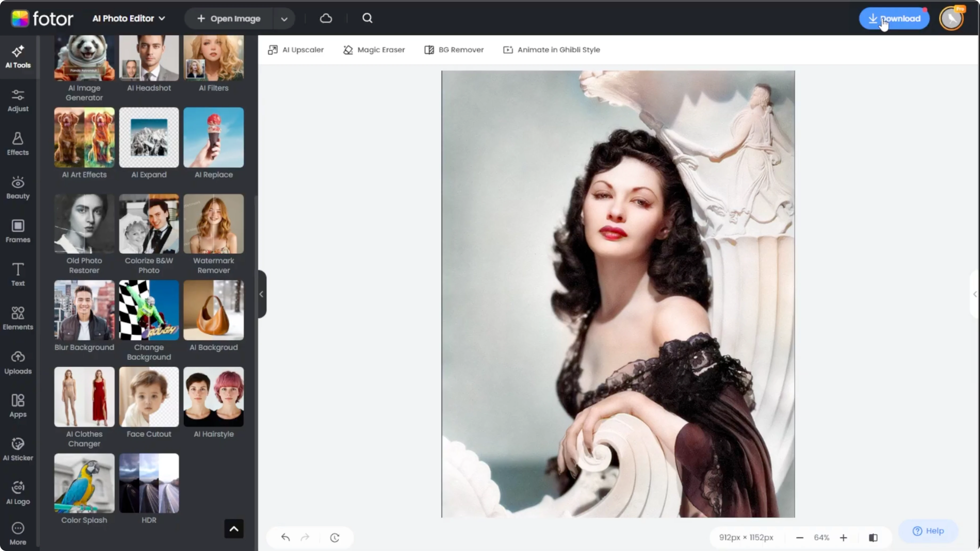This screenshot has width=980, height=551.
Task: Select the AI Upscaler tool
Action: (x=296, y=50)
